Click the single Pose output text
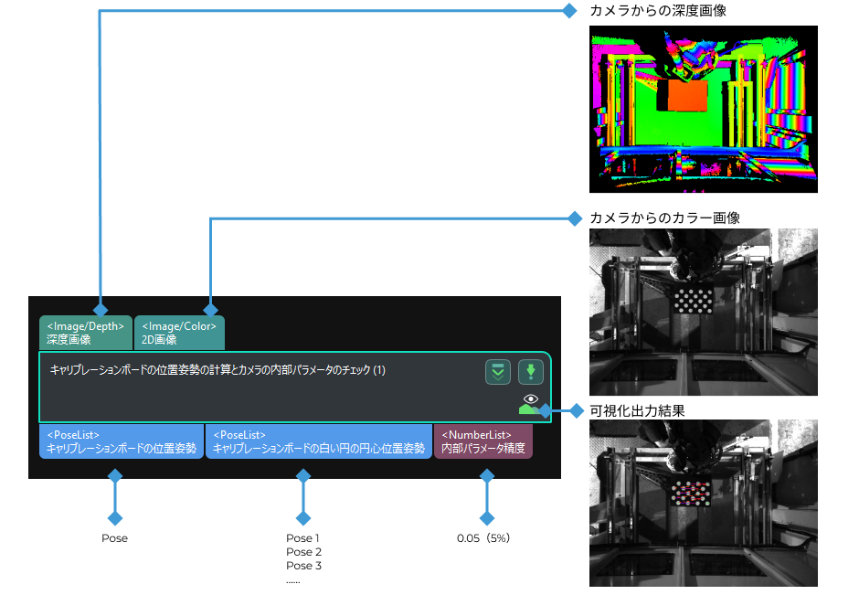The height and width of the screenshot is (616, 859). pos(114,538)
